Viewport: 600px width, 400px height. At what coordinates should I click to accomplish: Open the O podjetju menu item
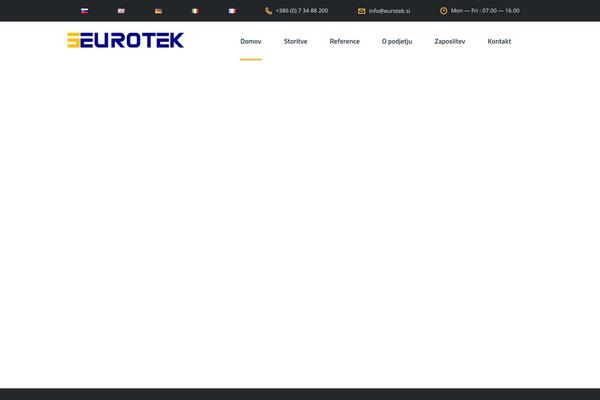[397, 41]
